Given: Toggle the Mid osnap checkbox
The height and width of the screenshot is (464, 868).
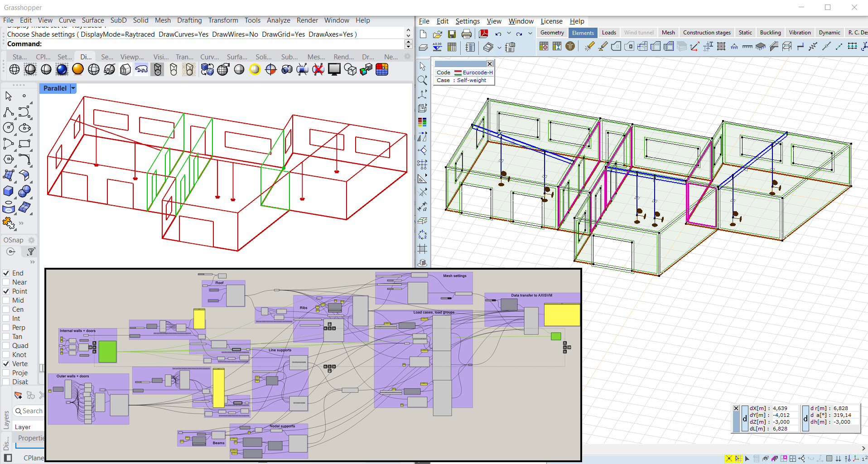Looking at the screenshot, I should pyautogui.click(x=6, y=300).
